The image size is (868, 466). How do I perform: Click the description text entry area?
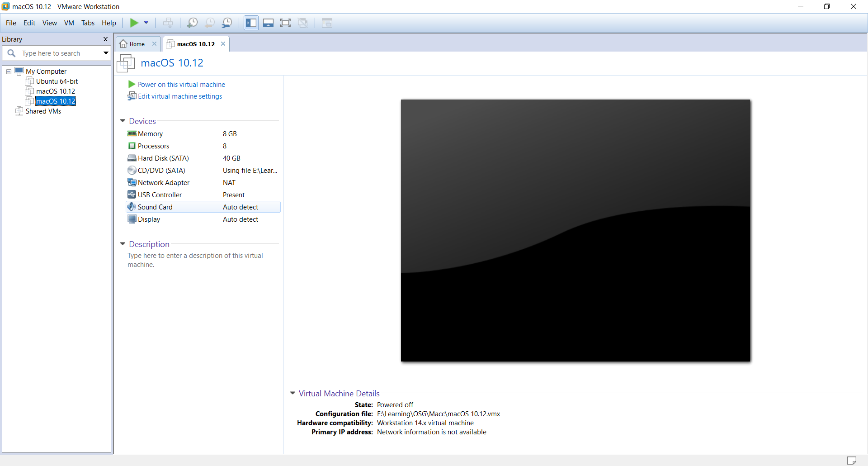click(x=195, y=260)
